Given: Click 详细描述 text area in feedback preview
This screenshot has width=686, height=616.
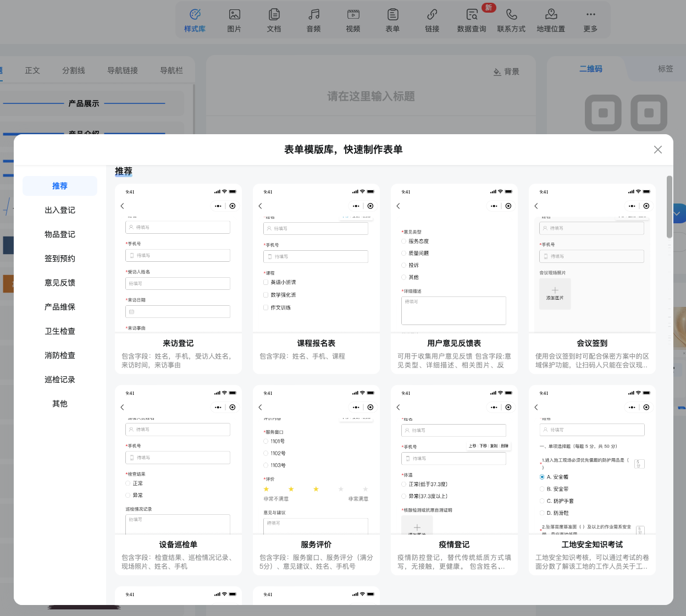Looking at the screenshot, I should pos(453,311).
